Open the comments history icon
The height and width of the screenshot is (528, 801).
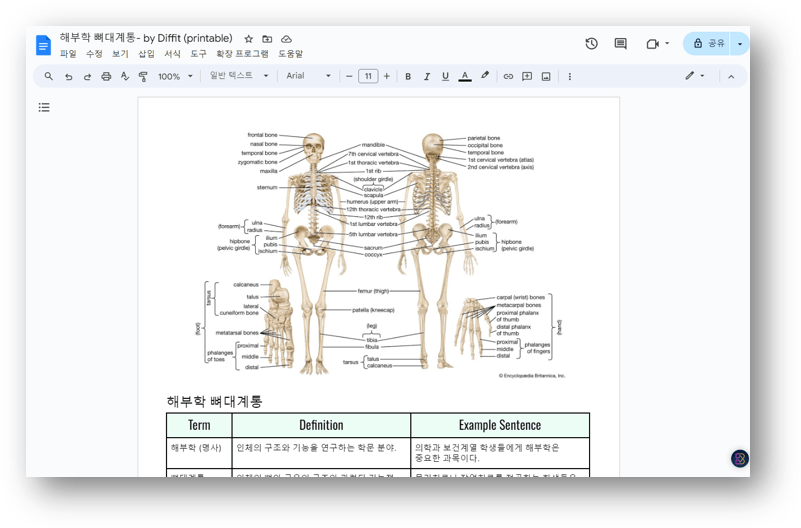coord(620,44)
